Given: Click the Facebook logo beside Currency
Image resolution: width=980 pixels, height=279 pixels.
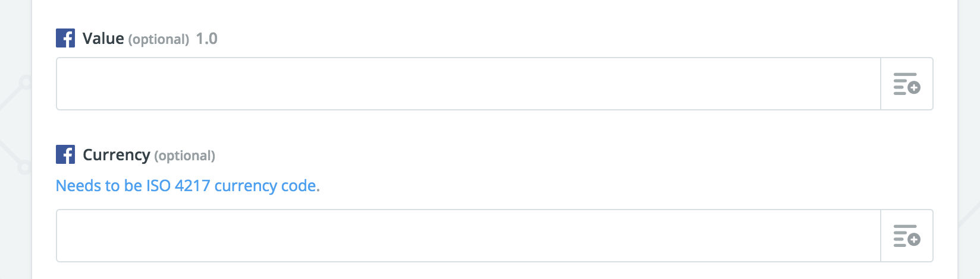Looking at the screenshot, I should coord(65,154).
